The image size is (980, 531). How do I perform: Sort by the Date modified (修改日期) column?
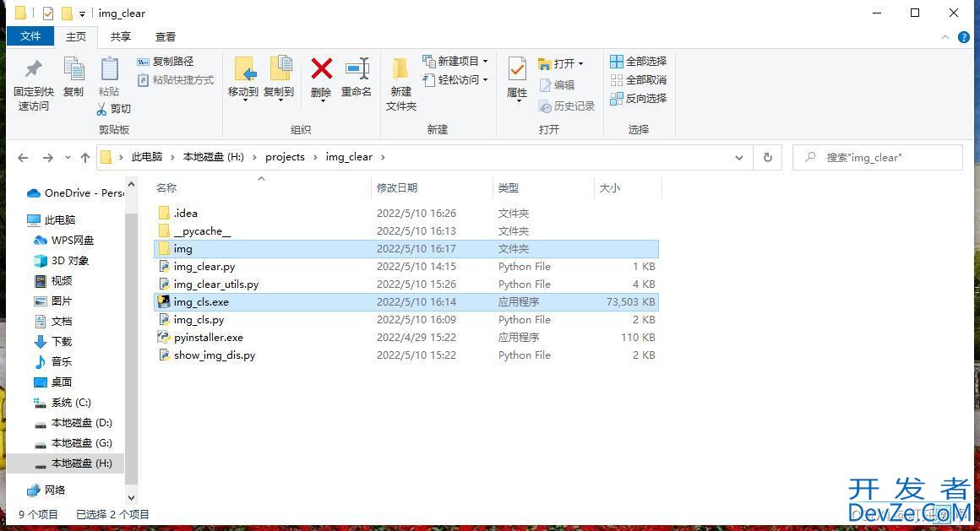pos(397,187)
